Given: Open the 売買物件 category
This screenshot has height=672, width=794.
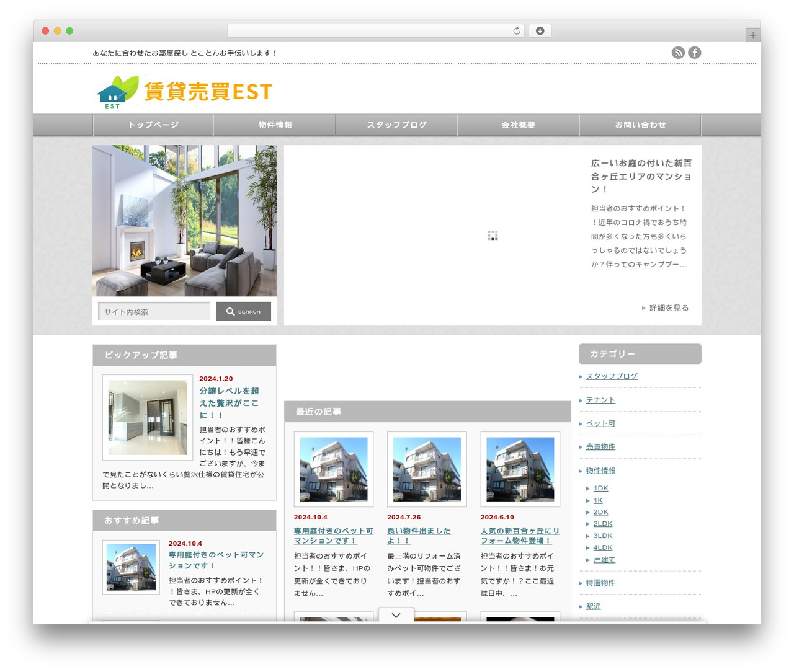Looking at the screenshot, I should click(600, 447).
